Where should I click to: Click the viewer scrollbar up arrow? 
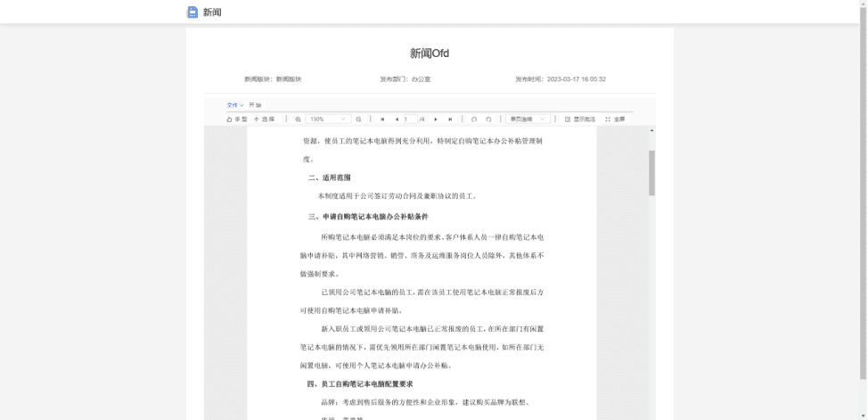651,131
